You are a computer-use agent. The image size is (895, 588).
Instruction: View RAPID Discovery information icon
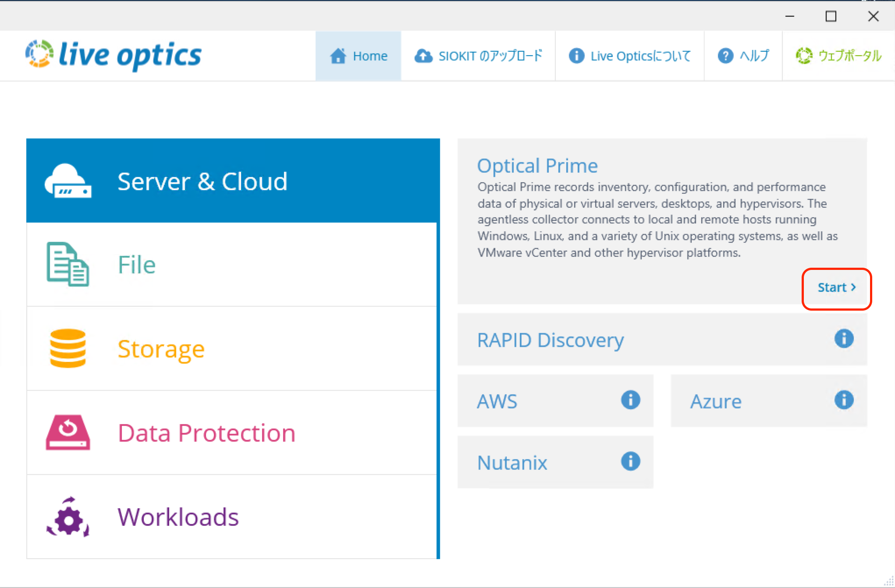[x=844, y=338]
